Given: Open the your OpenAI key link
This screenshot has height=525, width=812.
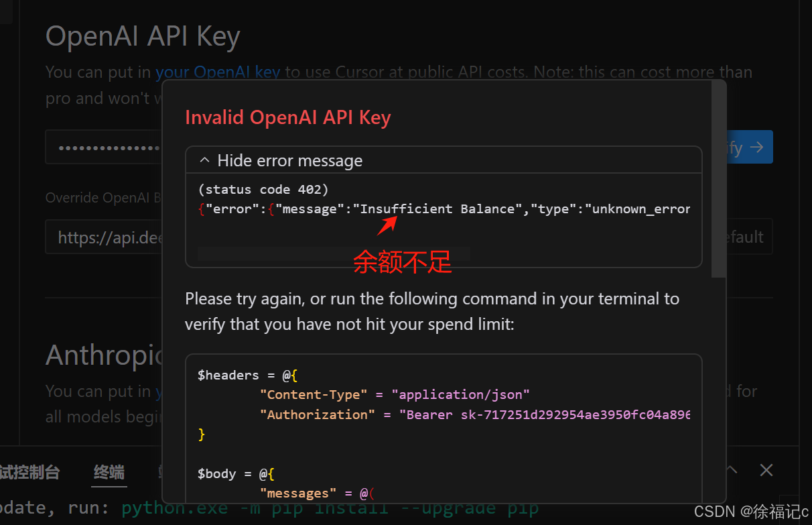Looking at the screenshot, I should click(x=218, y=72).
